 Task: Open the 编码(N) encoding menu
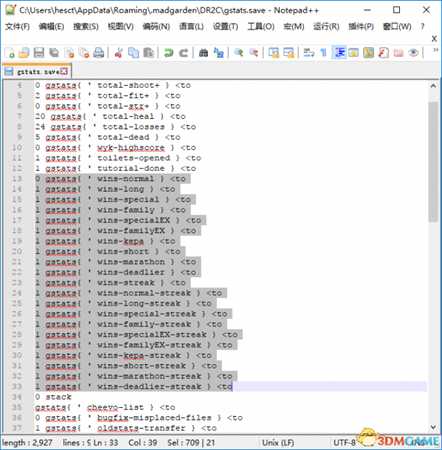156,26
